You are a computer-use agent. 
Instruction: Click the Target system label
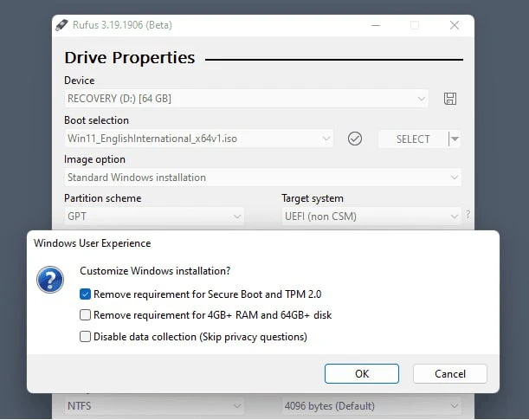coord(313,198)
